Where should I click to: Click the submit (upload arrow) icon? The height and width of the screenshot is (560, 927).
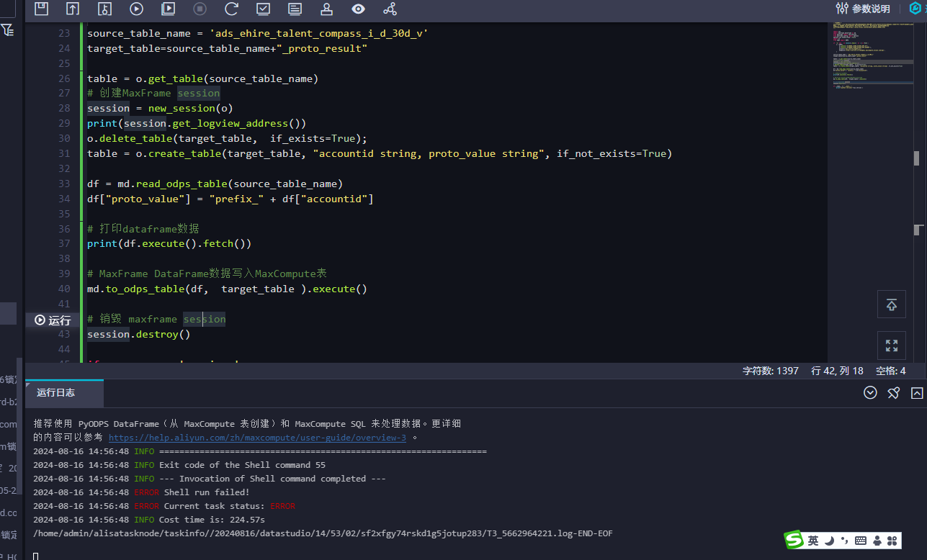73,9
